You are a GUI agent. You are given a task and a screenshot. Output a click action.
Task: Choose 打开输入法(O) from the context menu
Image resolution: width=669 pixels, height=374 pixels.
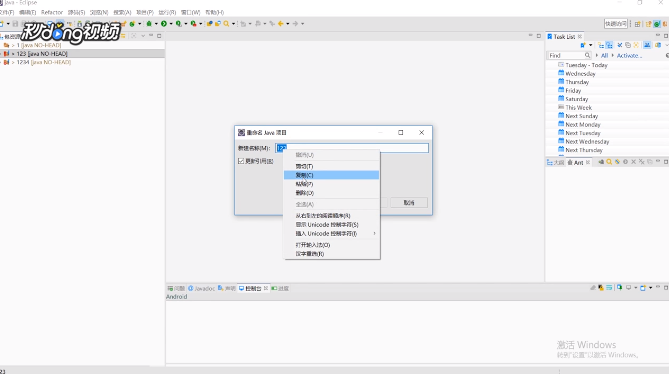click(332, 245)
